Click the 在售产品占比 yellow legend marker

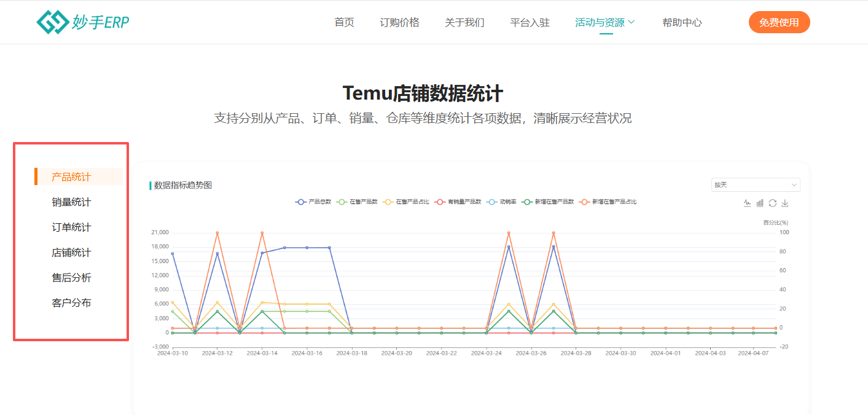(388, 202)
